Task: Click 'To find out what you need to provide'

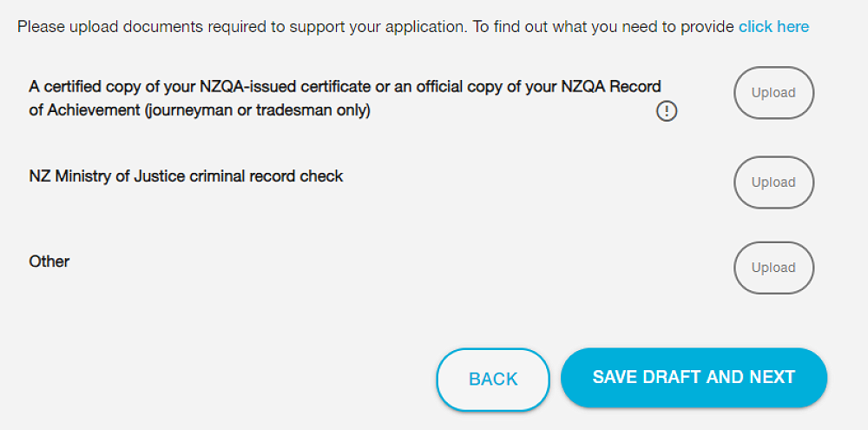Action: tap(603, 27)
